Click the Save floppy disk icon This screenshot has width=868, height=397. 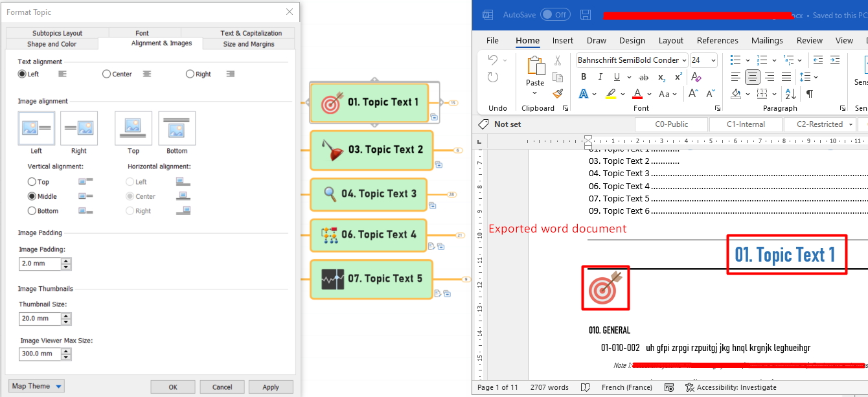586,15
